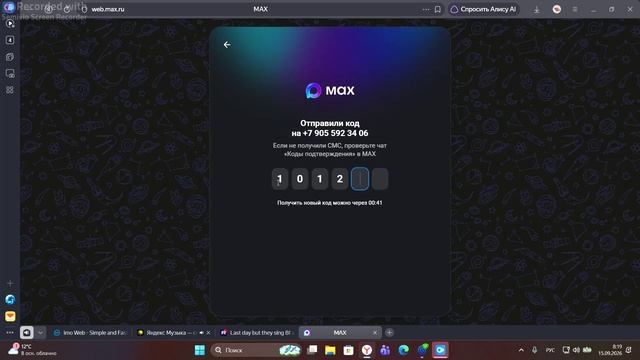Click the web.max.ru address in the URL bar

click(108, 9)
